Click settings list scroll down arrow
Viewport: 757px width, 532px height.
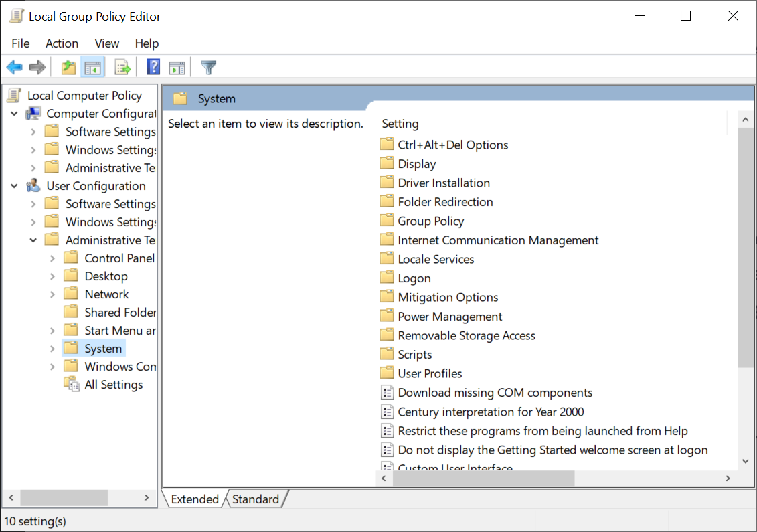pos(745,461)
